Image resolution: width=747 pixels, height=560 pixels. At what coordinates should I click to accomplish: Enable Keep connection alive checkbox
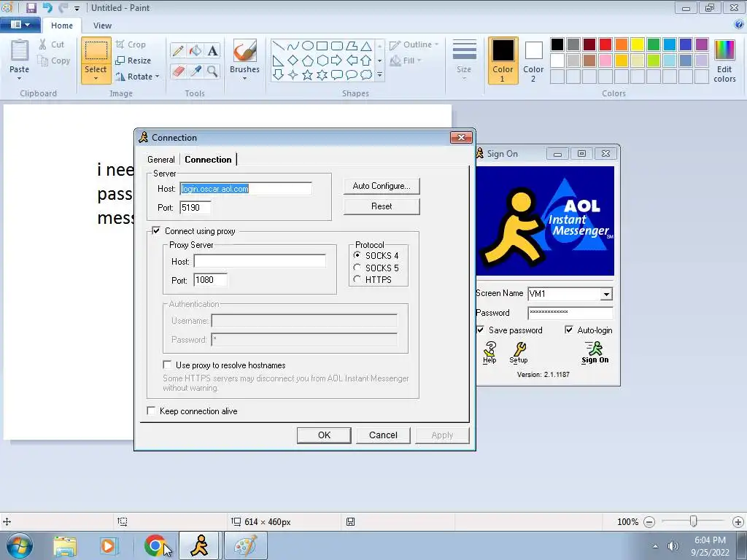pos(151,411)
